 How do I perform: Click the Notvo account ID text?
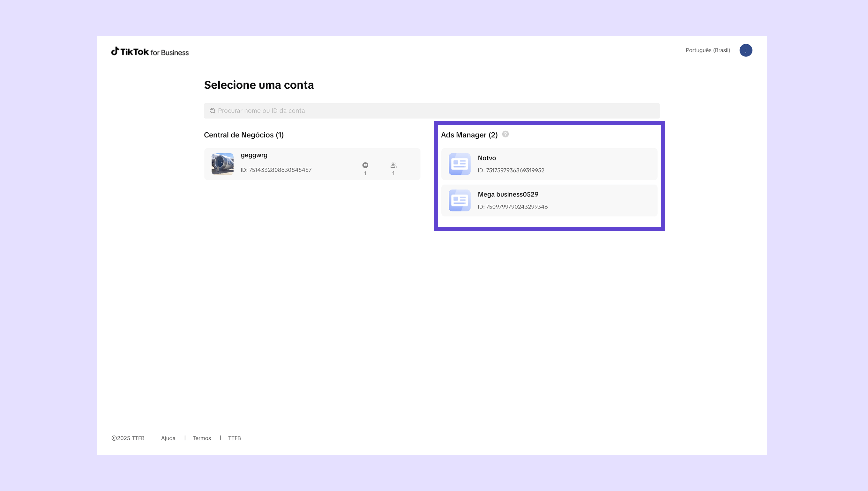coord(511,170)
